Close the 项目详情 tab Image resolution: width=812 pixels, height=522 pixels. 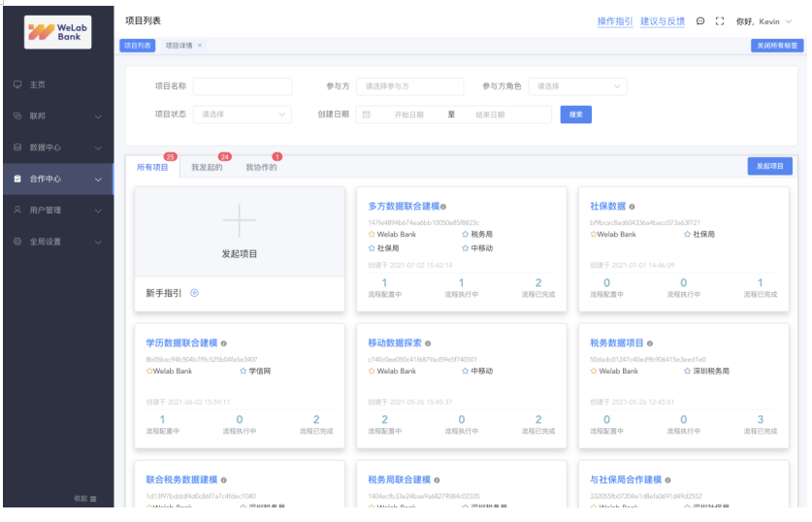pos(200,46)
